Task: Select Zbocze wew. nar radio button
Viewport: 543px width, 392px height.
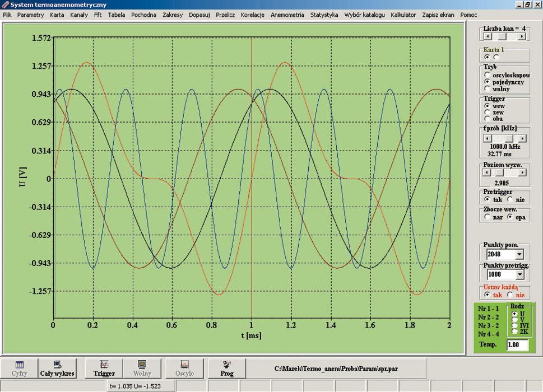Action: [x=487, y=217]
